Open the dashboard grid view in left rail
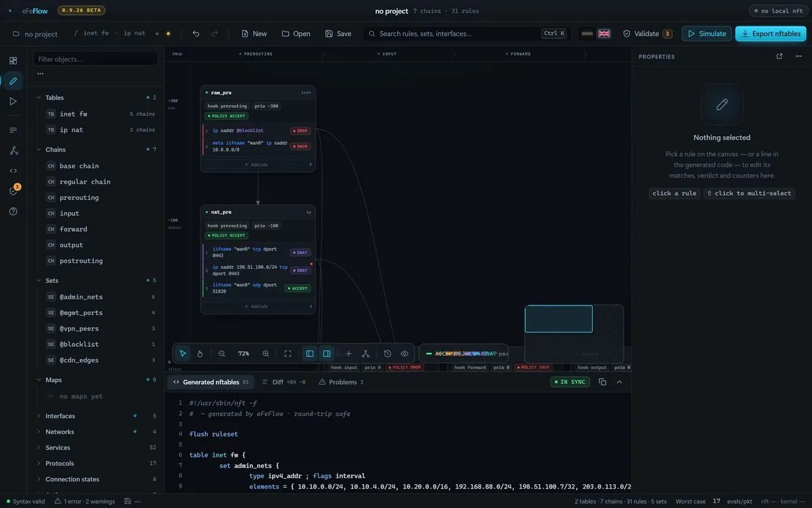 click(13, 60)
